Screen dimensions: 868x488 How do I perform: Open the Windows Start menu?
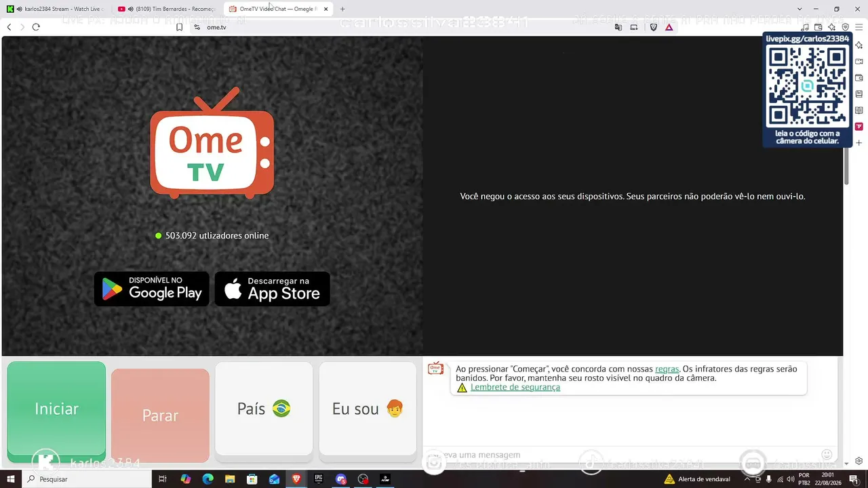(x=10, y=479)
